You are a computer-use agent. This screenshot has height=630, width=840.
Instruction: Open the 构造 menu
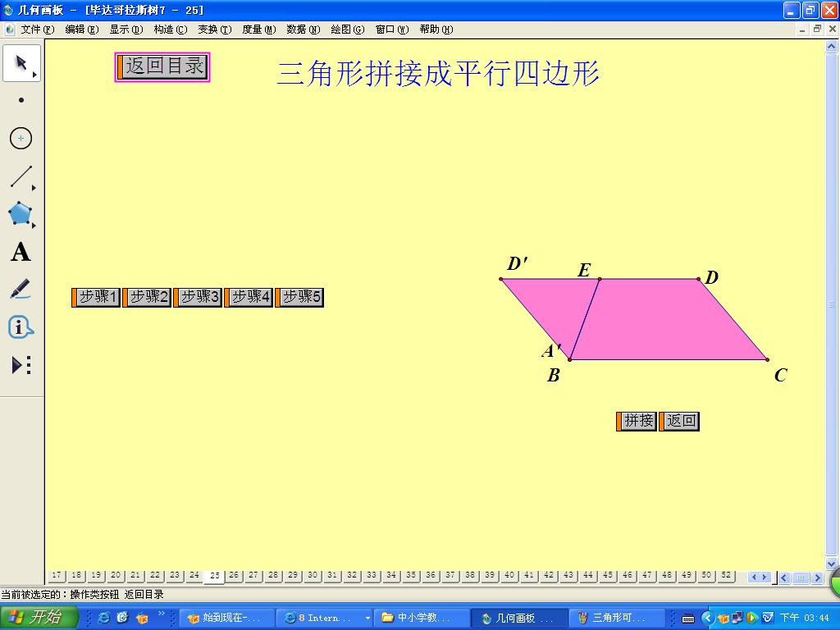(171, 30)
